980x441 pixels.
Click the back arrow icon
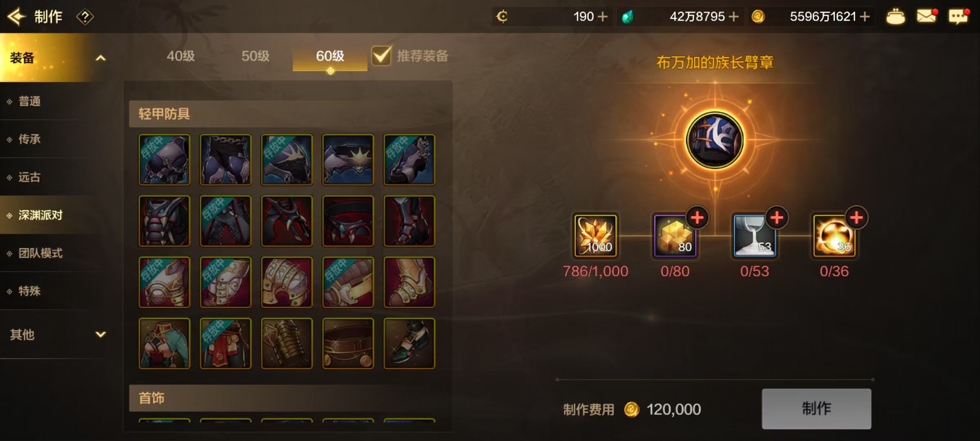click(16, 17)
